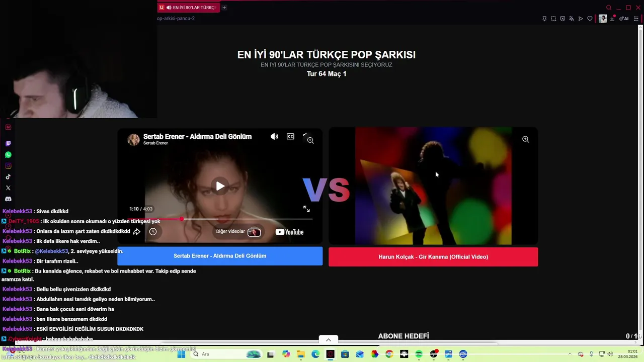644x362 pixels.
Task: Share the video with arrow icon
Action: (137, 232)
